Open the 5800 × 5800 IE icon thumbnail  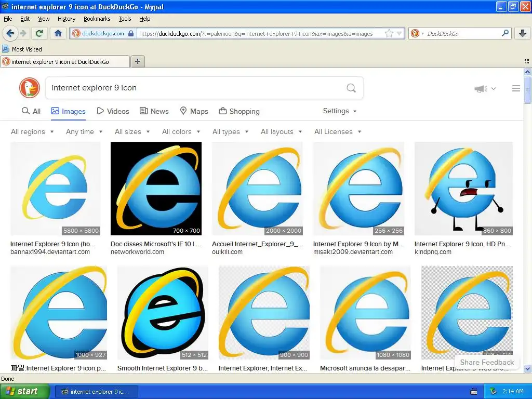pyautogui.click(x=55, y=189)
